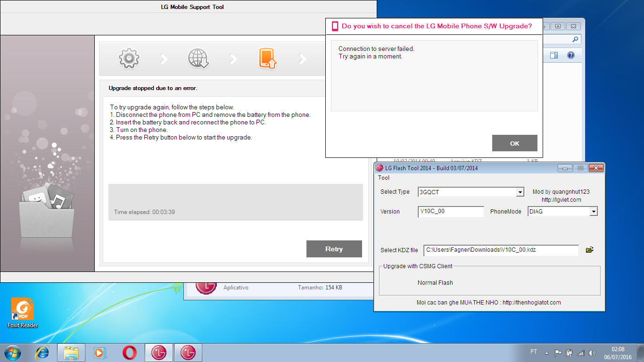
Task: Click the LG logo in Flash Tool title bar
Action: [x=380, y=168]
